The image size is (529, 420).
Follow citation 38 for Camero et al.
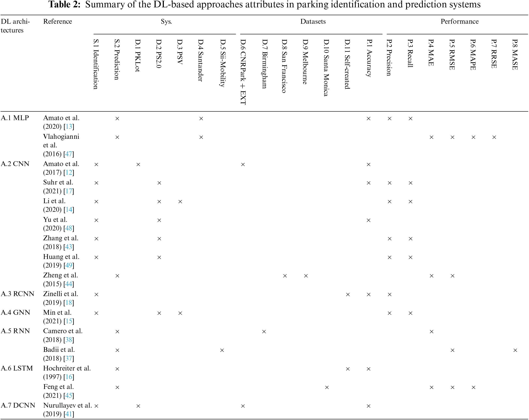point(69,340)
